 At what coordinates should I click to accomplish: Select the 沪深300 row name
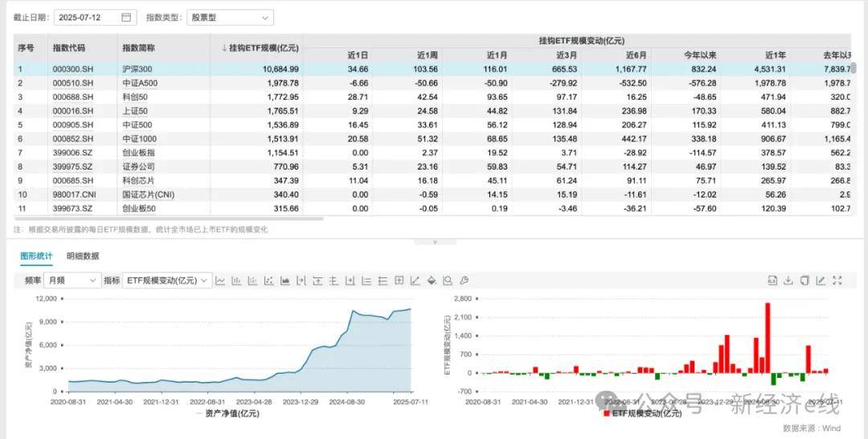click(137, 69)
